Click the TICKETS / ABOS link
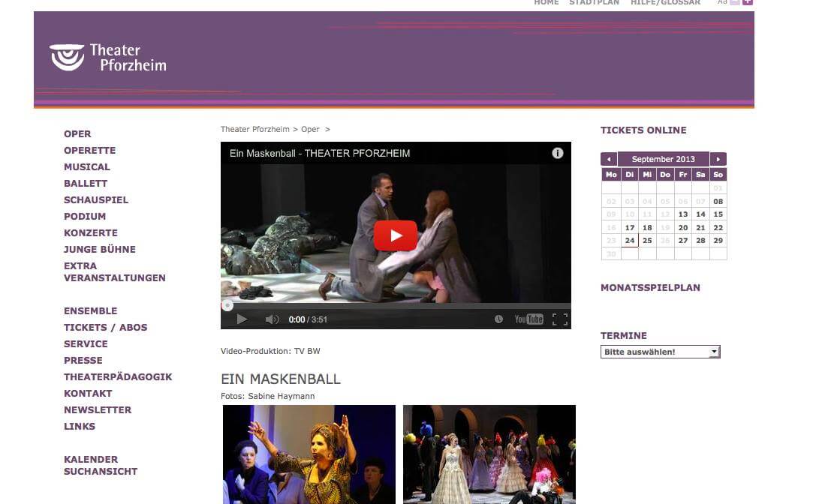Image resolution: width=813 pixels, height=504 pixels. [105, 327]
